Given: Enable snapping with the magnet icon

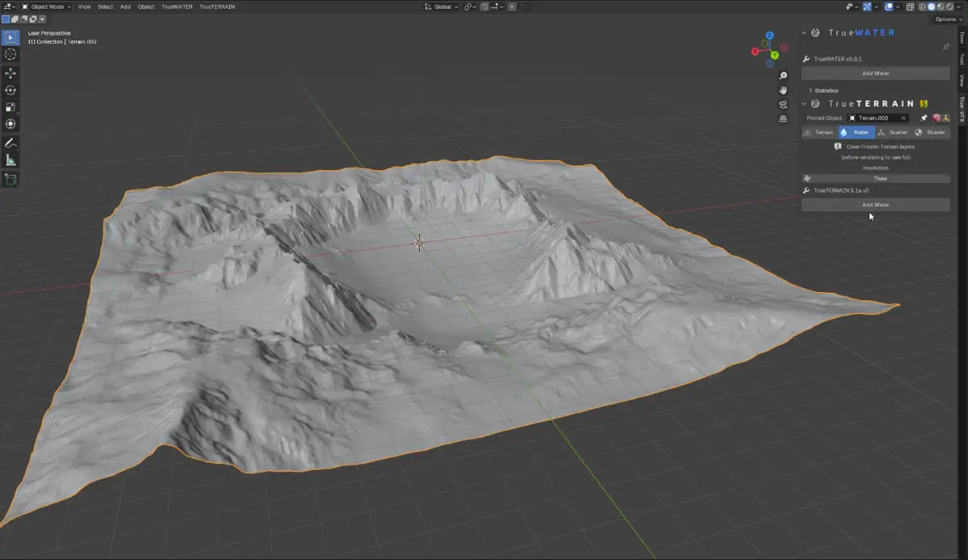Looking at the screenshot, I should point(484,6).
